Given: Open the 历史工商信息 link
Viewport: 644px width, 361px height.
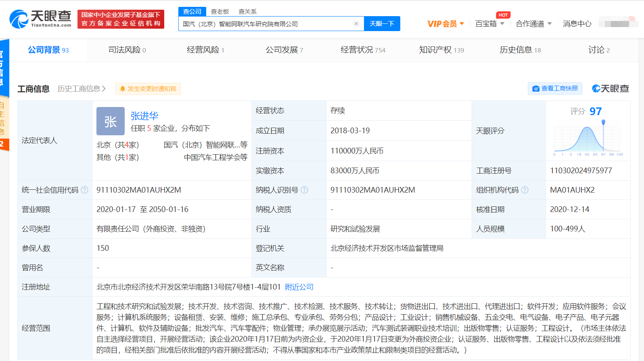Looking at the screenshot, I should pos(82,88).
